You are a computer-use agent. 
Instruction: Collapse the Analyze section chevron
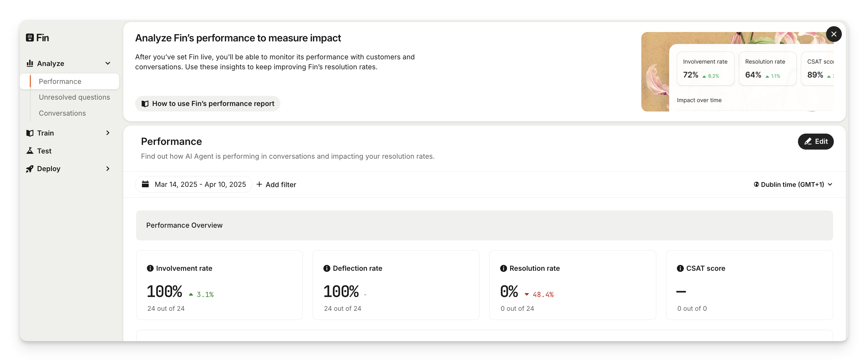tap(108, 63)
